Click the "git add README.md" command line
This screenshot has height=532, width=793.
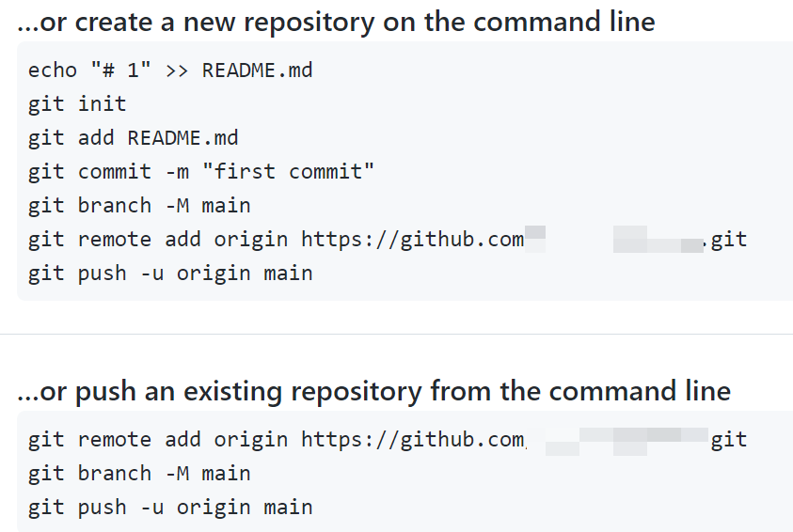(x=133, y=137)
